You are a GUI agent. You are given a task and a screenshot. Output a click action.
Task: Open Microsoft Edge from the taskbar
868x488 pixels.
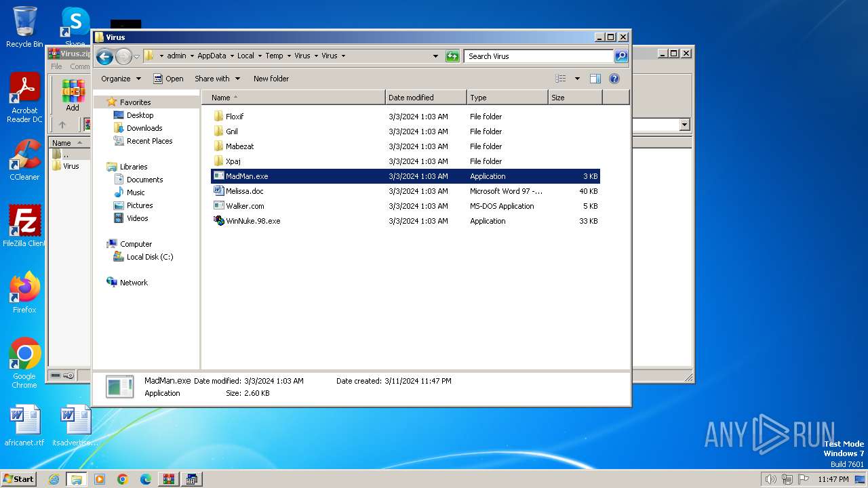[146, 479]
